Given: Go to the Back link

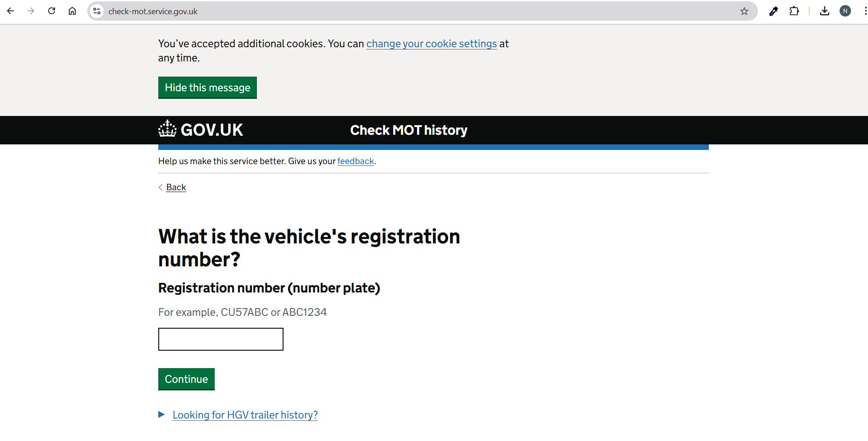Looking at the screenshot, I should pyautogui.click(x=176, y=187).
